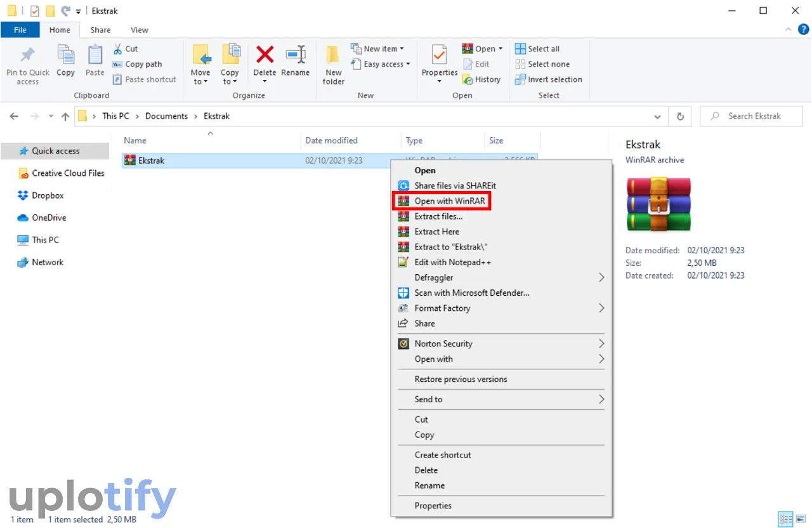Open the Move to dropdown
This screenshot has height=528, width=812.
(200, 77)
